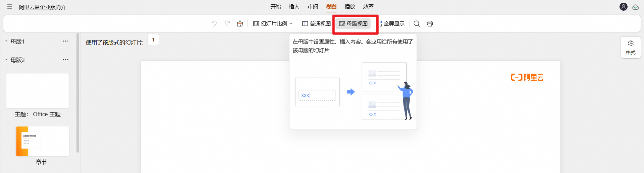644x173 pixels.
Task: Click the format painter icon
Action: (x=240, y=23)
